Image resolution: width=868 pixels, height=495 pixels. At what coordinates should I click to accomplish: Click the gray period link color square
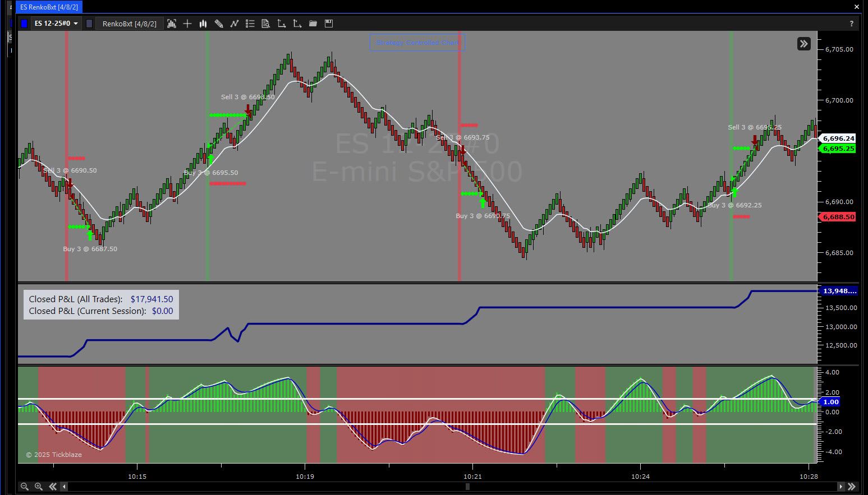click(x=89, y=24)
